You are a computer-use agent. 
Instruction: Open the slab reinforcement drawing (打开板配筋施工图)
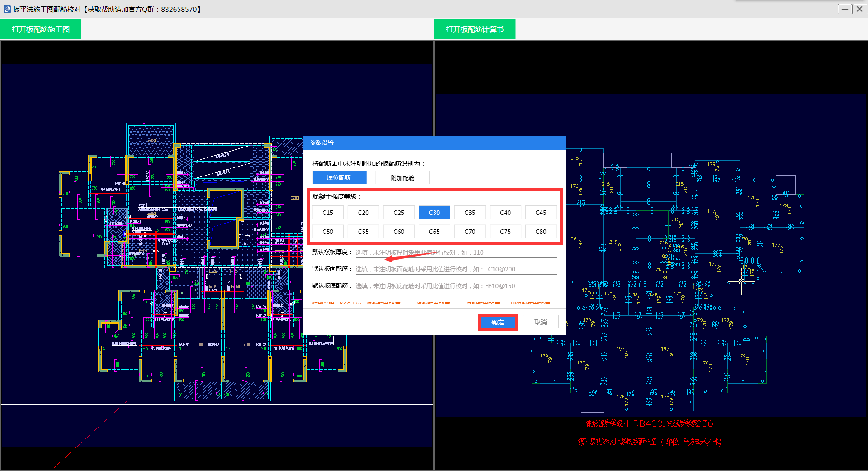pyautogui.click(x=41, y=29)
